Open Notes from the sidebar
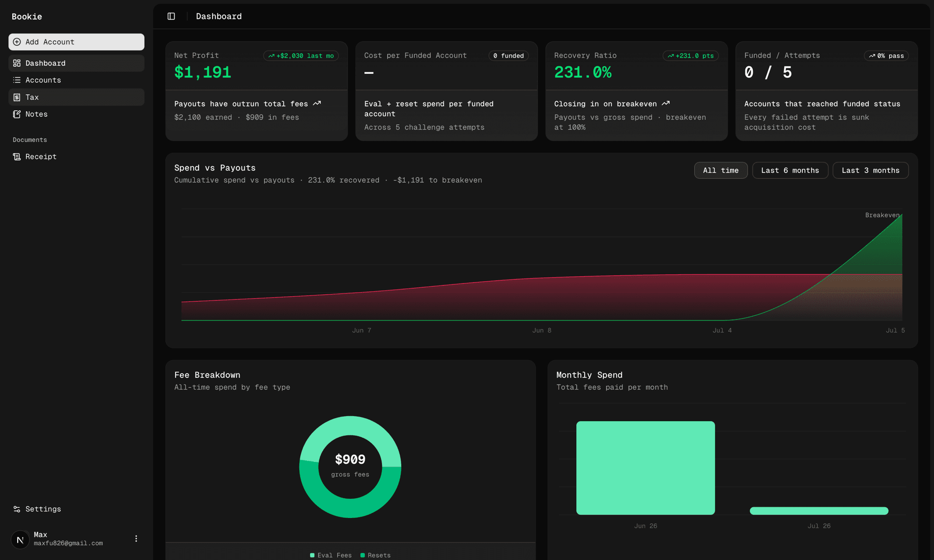This screenshot has height=560, width=934. click(76, 114)
